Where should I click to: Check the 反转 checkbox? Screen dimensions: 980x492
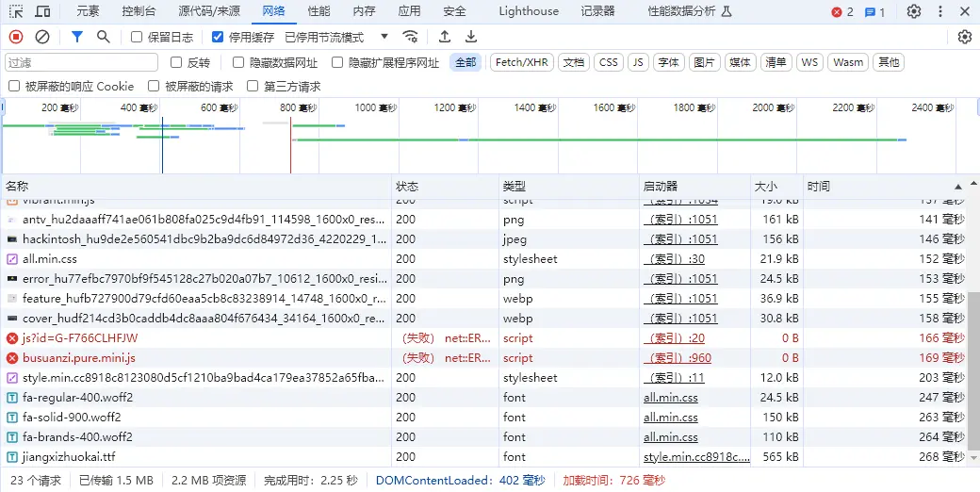pos(176,62)
